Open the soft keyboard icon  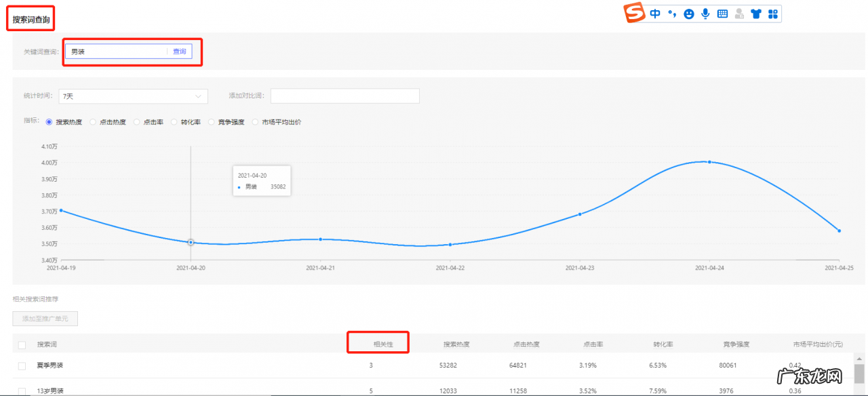coord(722,14)
